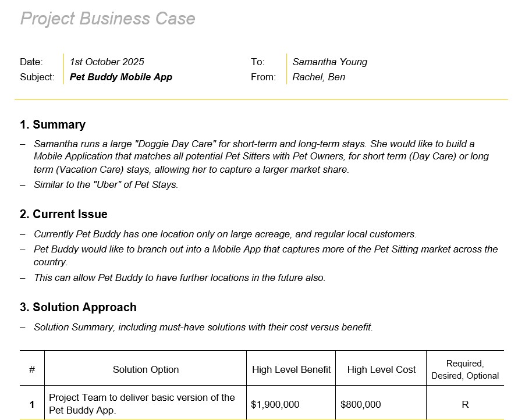Image resolution: width=518 pixels, height=420 pixels.
Task: Click the bullet about one location on large acreage
Action: (x=225, y=234)
